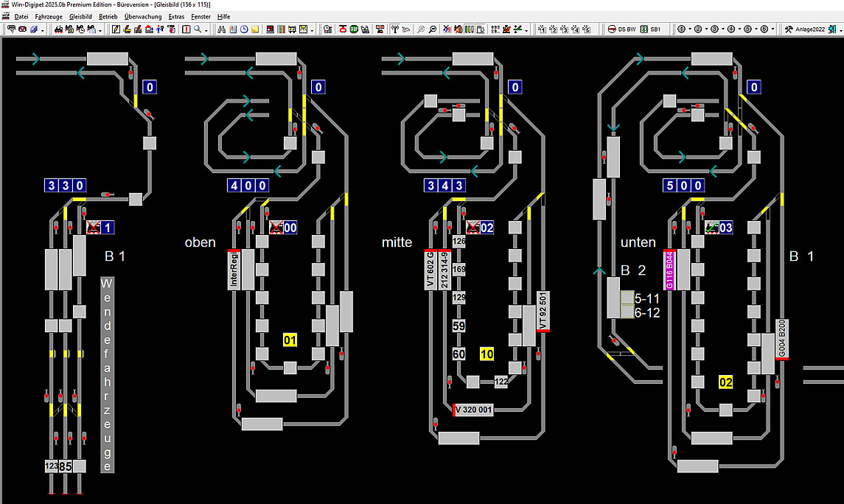Open the clock icon in the toolbar

[244, 29]
